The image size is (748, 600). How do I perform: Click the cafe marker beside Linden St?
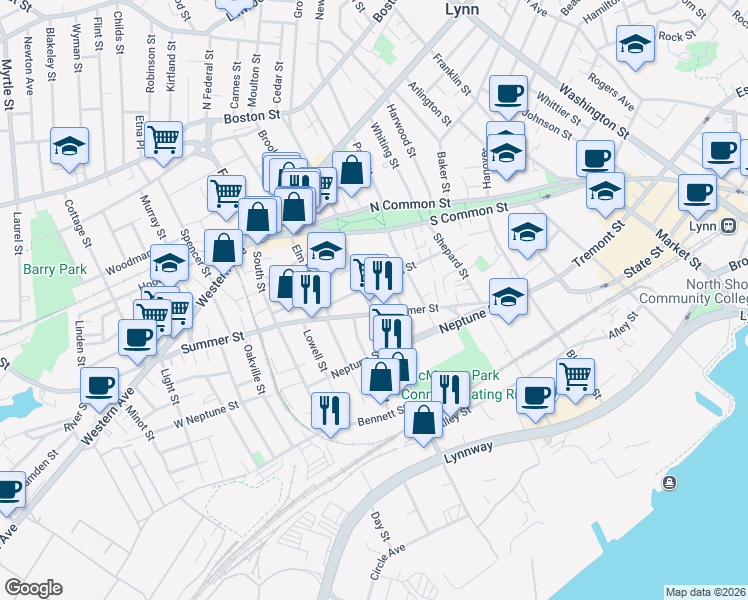[x=137, y=341]
